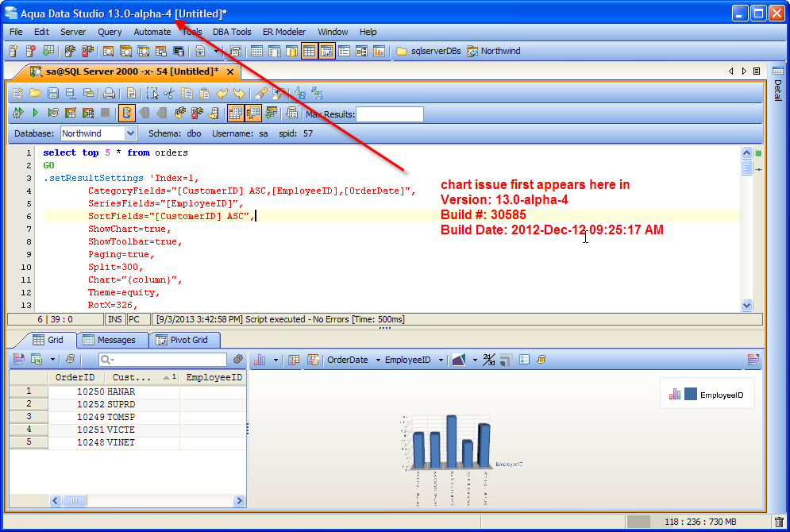The height and width of the screenshot is (532, 790).
Task: Undo the last edit with the back arrow
Action: [x=222, y=93]
